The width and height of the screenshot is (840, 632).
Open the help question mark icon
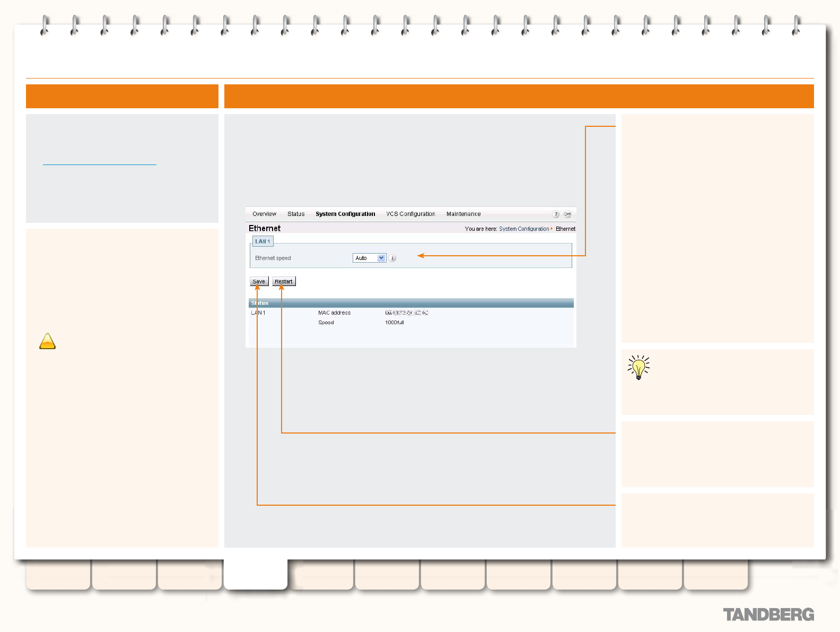tap(556, 214)
